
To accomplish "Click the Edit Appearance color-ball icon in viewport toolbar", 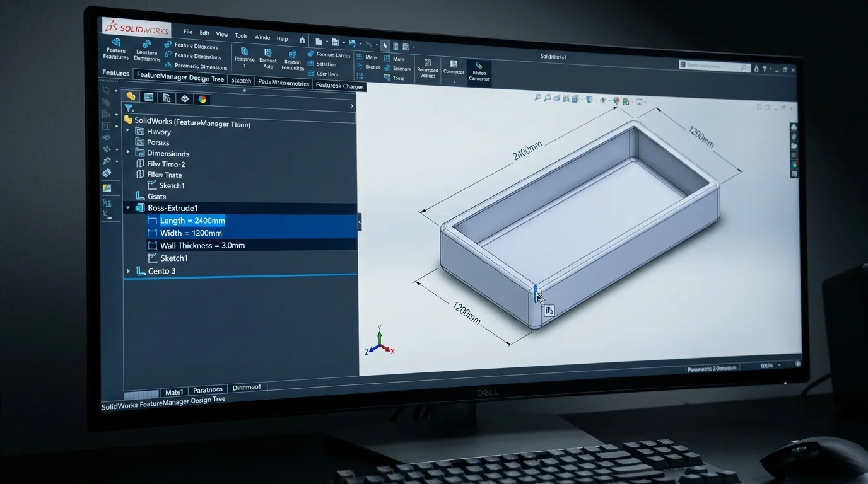I will [616, 101].
